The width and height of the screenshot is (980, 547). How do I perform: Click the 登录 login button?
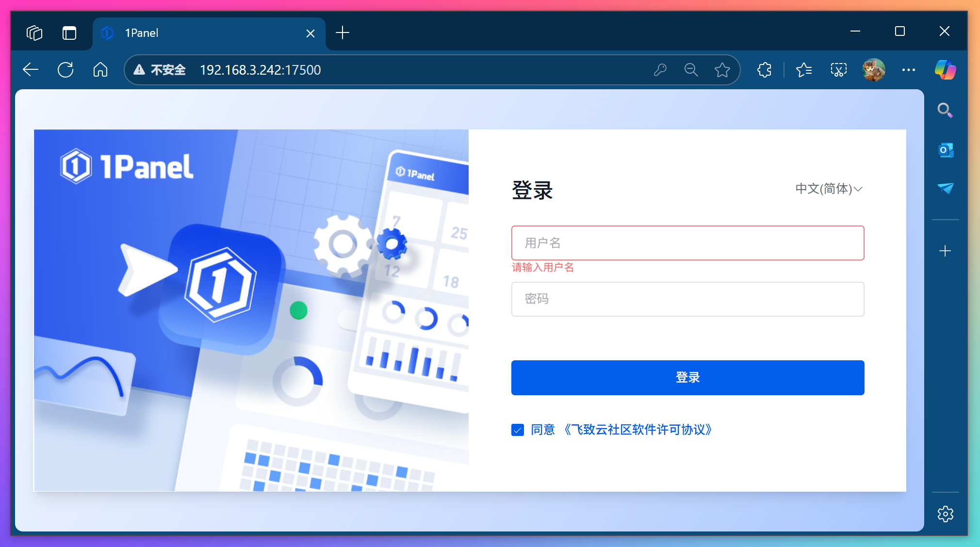point(686,377)
